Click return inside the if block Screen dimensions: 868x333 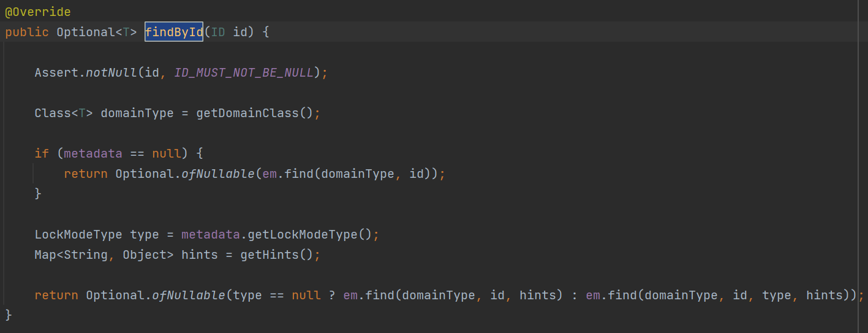[86, 174]
